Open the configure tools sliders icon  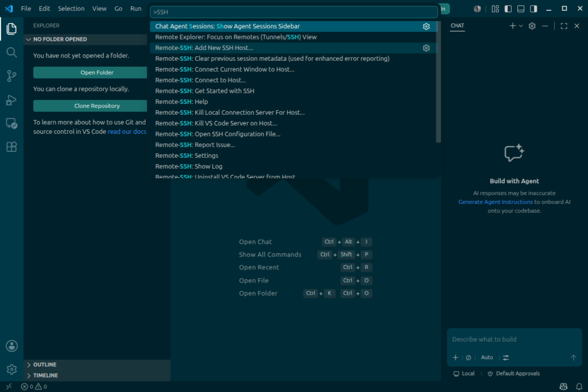(x=506, y=358)
